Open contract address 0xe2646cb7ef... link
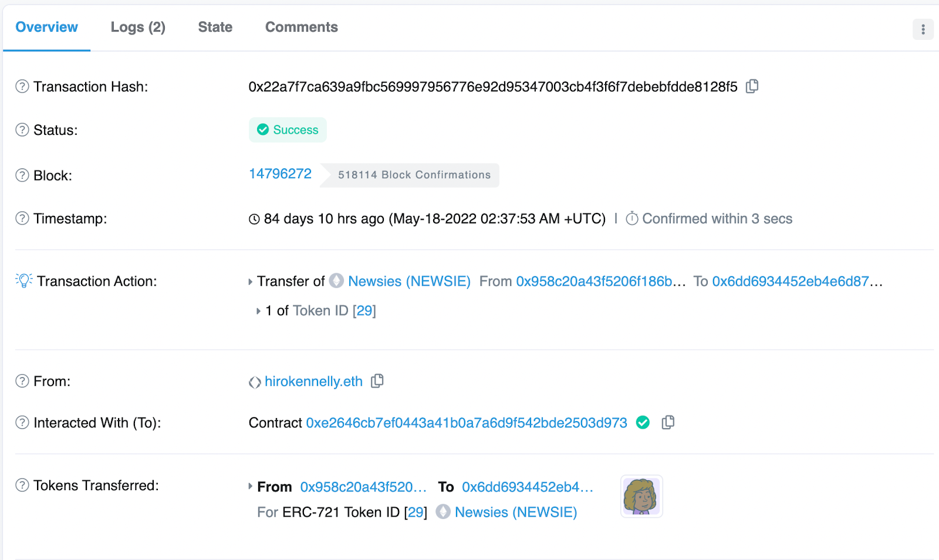939x560 pixels. pos(466,423)
